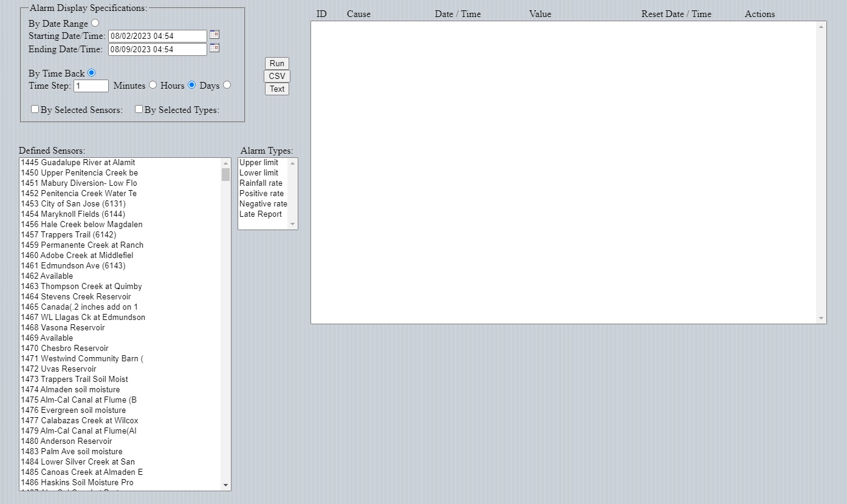Enable By Selected Sensors checkbox
The image size is (847, 504).
pyautogui.click(x=35, y=109)
